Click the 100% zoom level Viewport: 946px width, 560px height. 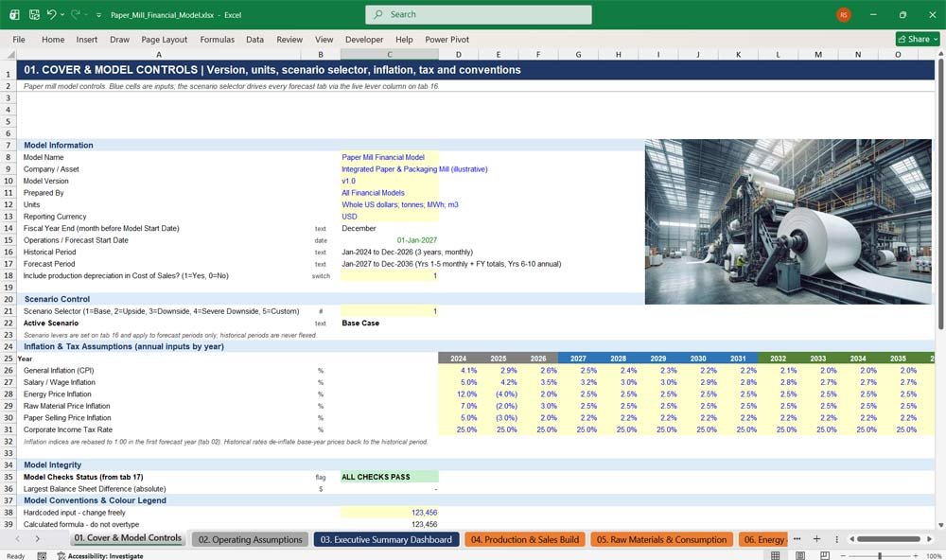point(934,556)
